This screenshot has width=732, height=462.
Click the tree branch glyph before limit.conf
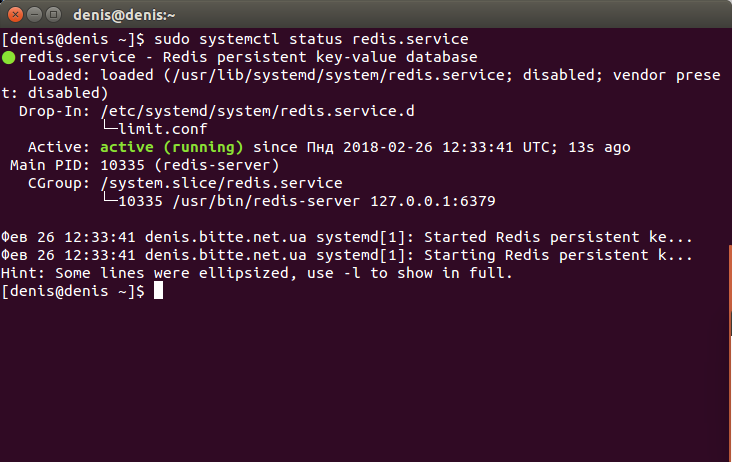tap(110, 126)
